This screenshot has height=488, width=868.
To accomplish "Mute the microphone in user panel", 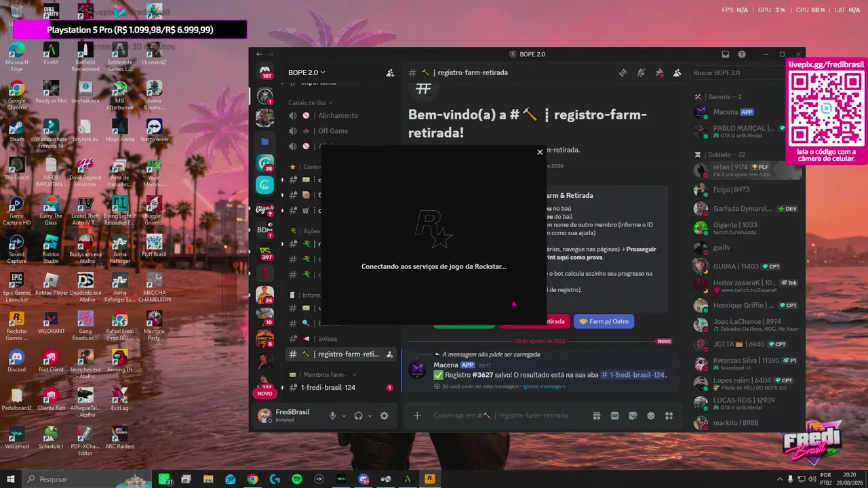I will pos(332,415).
